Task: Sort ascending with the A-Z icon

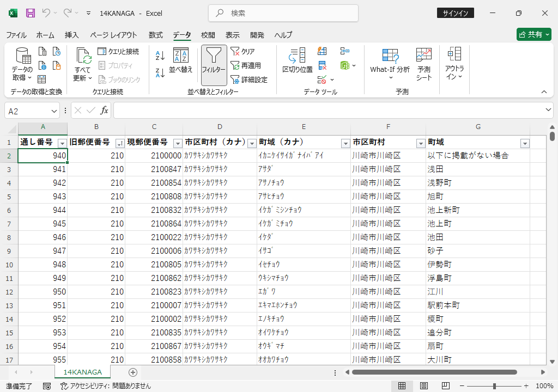Action: pos(160,56)
